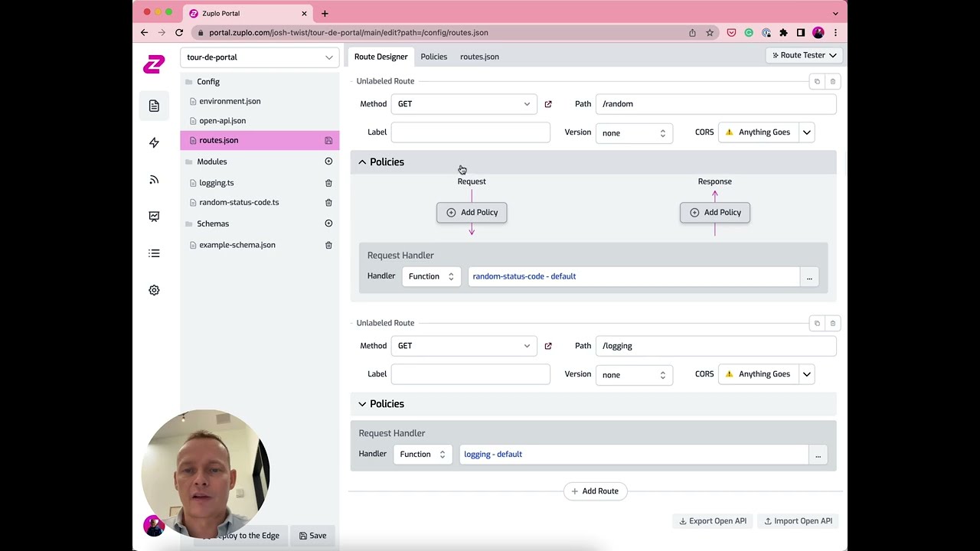Click the Save button

[313, 536]
